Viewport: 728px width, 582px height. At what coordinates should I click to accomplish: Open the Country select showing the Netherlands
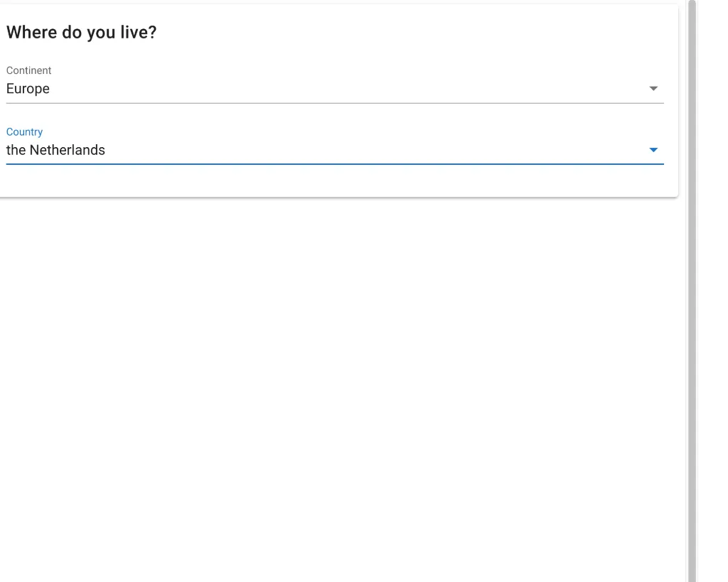[x=334, y=150]
